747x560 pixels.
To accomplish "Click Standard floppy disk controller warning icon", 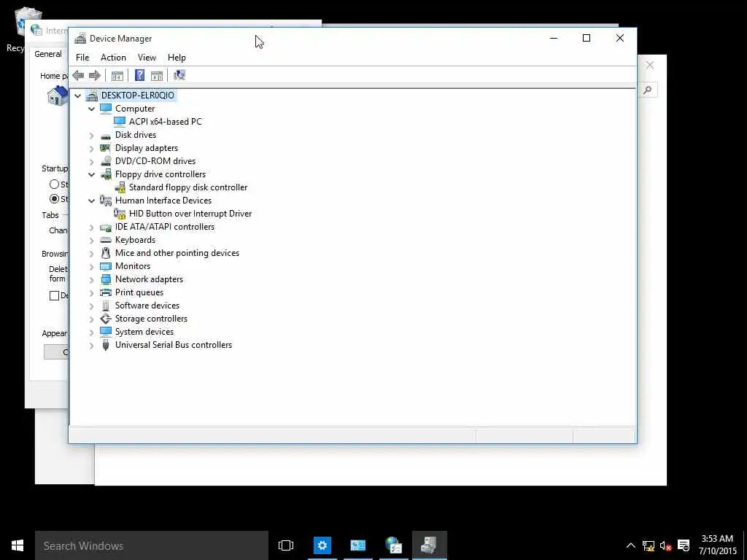I will [x=120, y=187].
